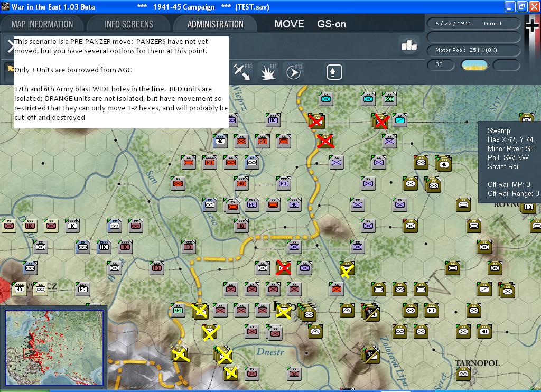Select yellow-crossed unit over Lwow label
The image size is (541, 392).
[284, 311]
